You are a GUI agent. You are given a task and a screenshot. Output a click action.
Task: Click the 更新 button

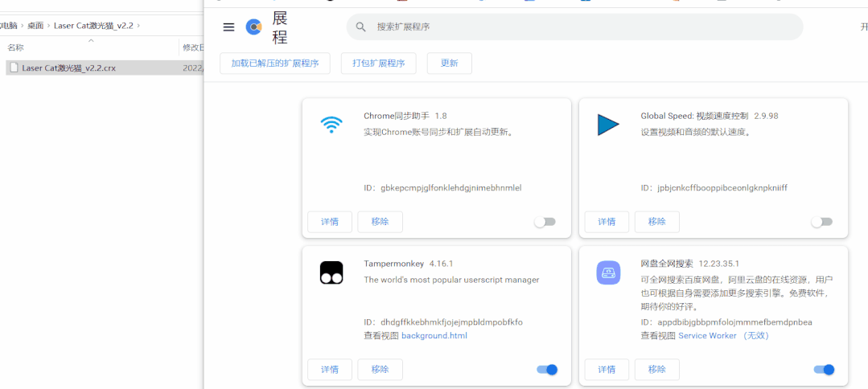coord(450,63)
